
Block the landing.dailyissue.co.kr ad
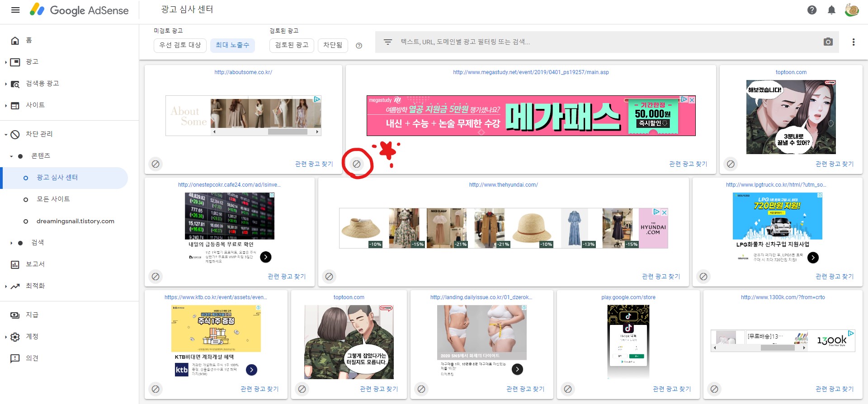(x=421, y=389)
